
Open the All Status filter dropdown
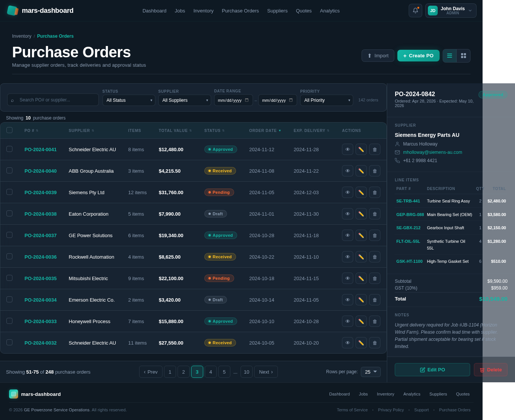click(x=129, y=100)
